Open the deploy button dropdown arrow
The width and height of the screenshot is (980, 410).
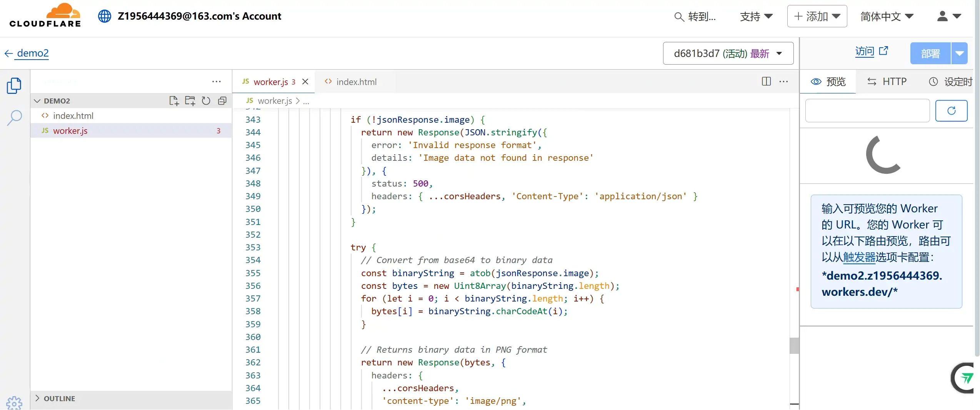[960, 53]
